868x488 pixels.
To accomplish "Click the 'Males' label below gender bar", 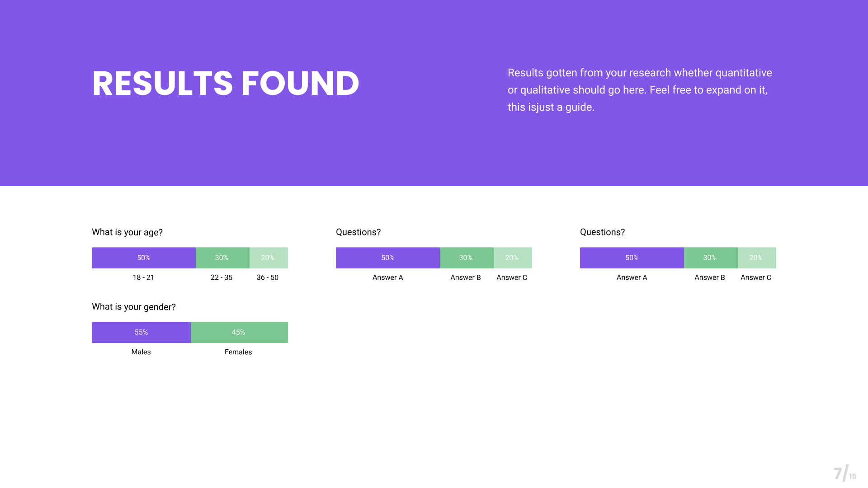I will click(x=141, y=352).
